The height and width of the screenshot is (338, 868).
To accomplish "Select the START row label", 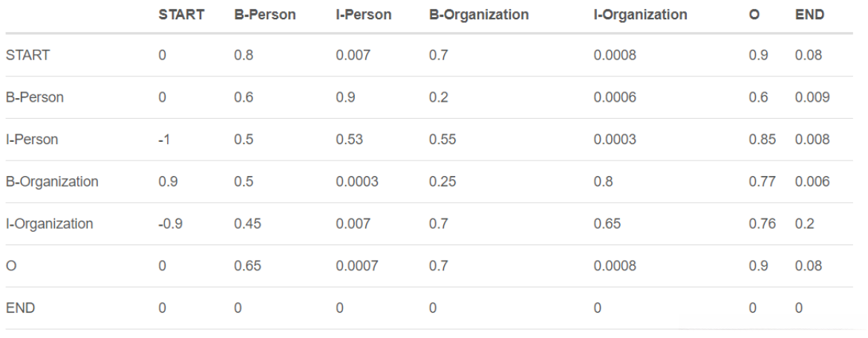I will [x=28, y=56].
